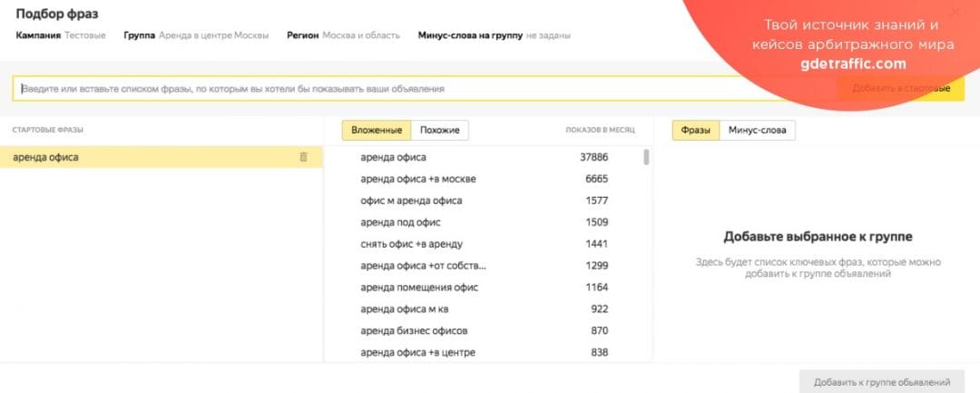Click the impressions count 1441
980x393 pixels.
pyautogui.click(x=596, y=243)
